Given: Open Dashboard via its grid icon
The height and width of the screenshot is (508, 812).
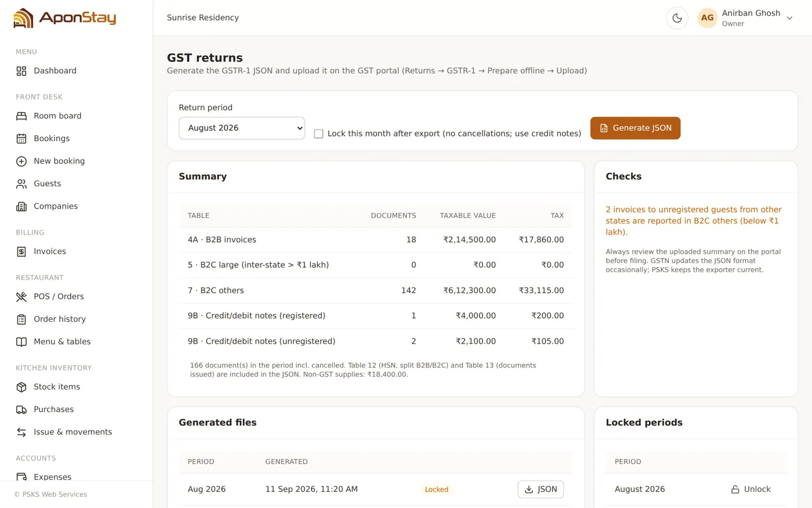Looking at the screenshot, I should click(21, 71).
